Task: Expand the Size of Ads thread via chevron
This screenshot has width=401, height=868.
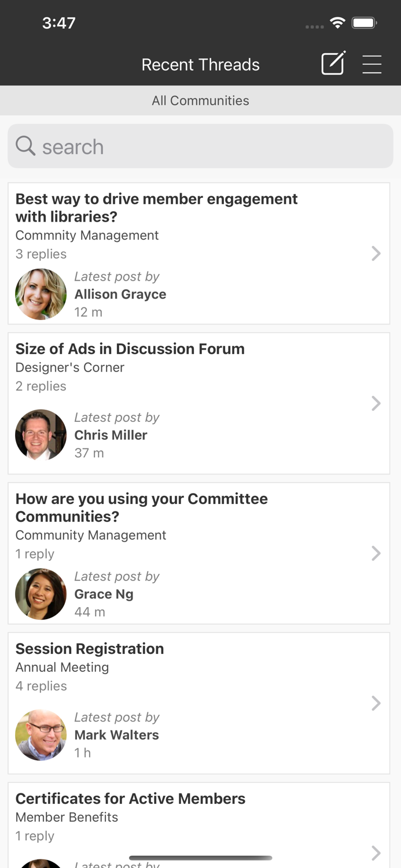Action: (x=376, y=403)
